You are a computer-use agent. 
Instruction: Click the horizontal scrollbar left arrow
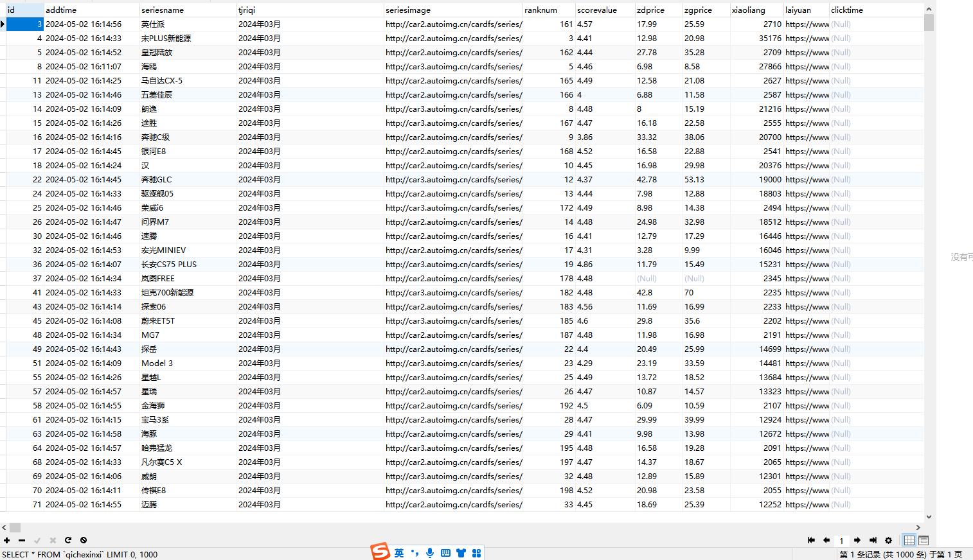point(4,527)
